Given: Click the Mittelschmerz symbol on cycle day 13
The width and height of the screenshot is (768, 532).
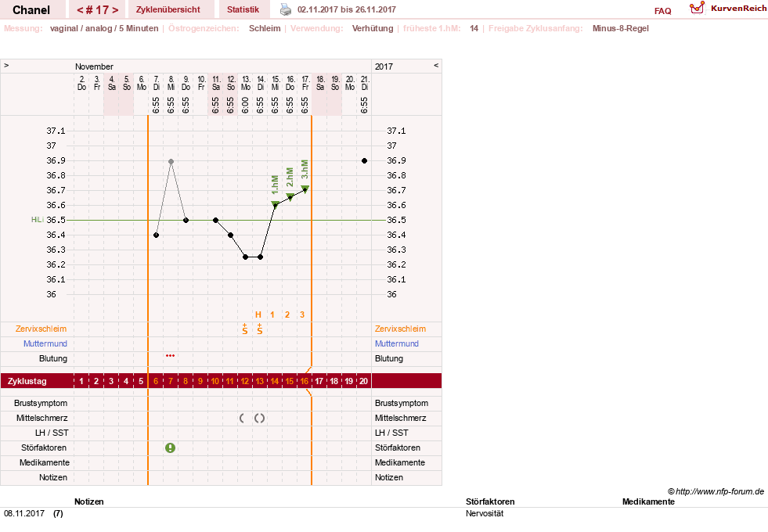Looking at the screenshot, I should [x=260, y=418].
